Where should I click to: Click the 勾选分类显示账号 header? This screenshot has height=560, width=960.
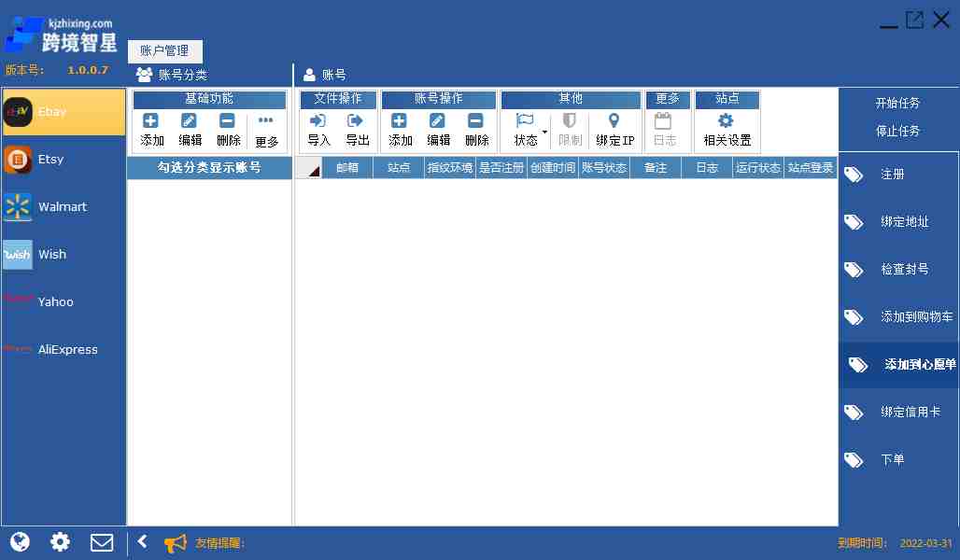(x=209, y=168)
